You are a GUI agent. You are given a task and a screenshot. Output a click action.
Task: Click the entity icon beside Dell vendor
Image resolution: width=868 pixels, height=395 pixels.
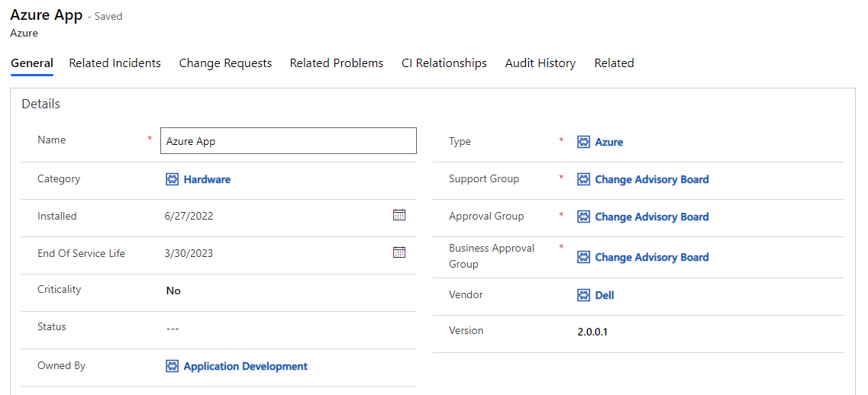click(x=584, y=295)
